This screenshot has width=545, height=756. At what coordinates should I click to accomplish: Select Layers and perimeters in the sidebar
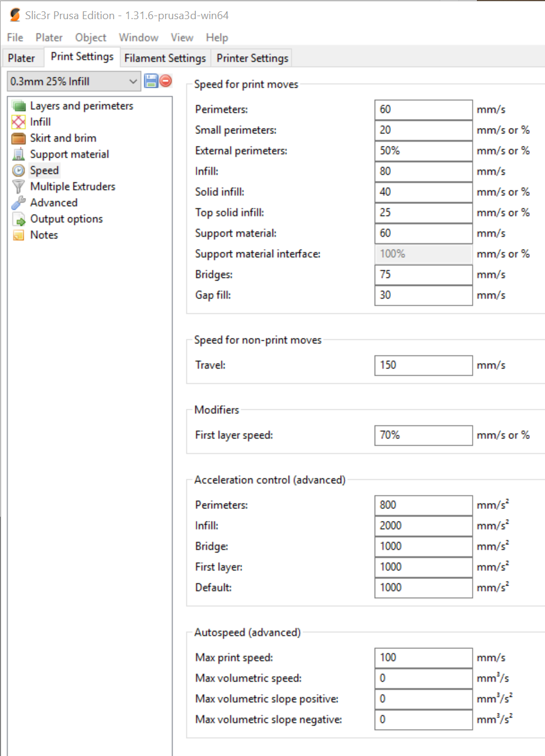pos(82,106)
